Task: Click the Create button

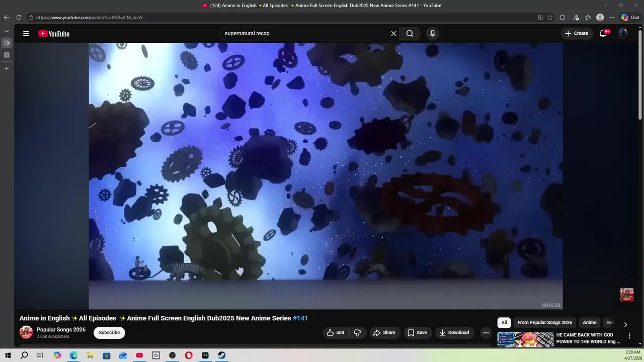Action: tap(576, 34)
